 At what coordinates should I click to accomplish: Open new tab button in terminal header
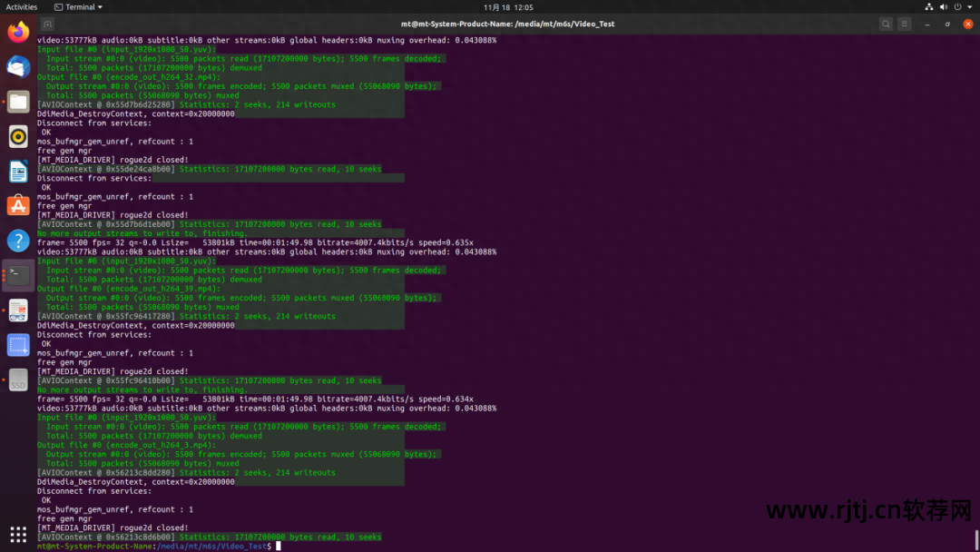coord(47,25)
